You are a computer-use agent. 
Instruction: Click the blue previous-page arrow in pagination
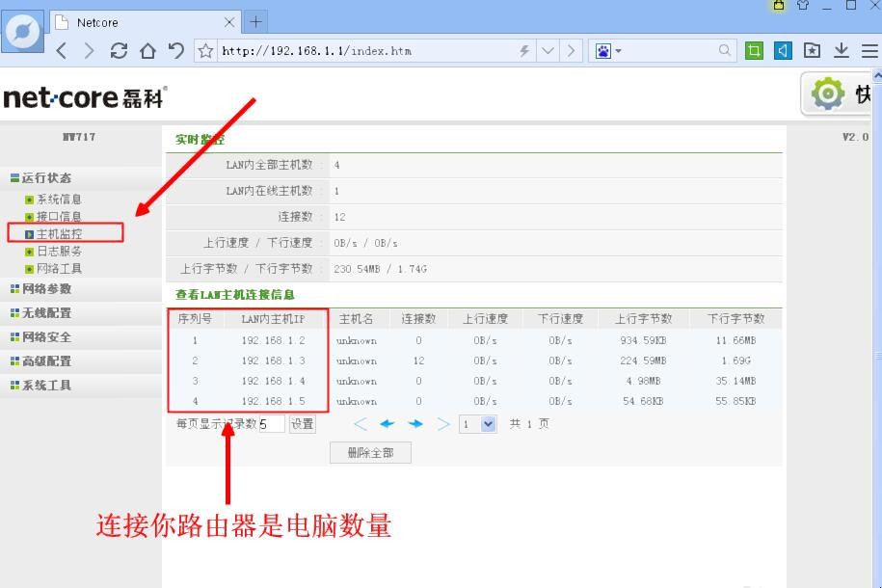tap(388, 424)
